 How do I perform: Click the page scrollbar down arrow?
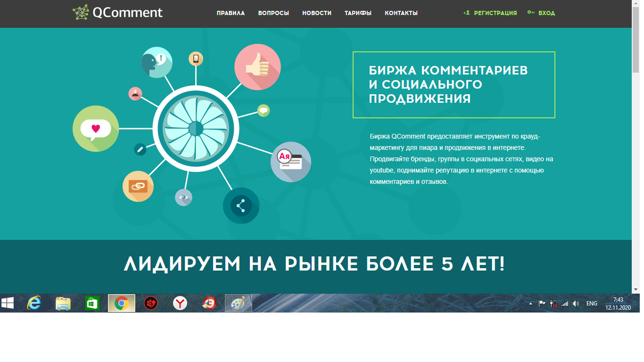[636, 290]
